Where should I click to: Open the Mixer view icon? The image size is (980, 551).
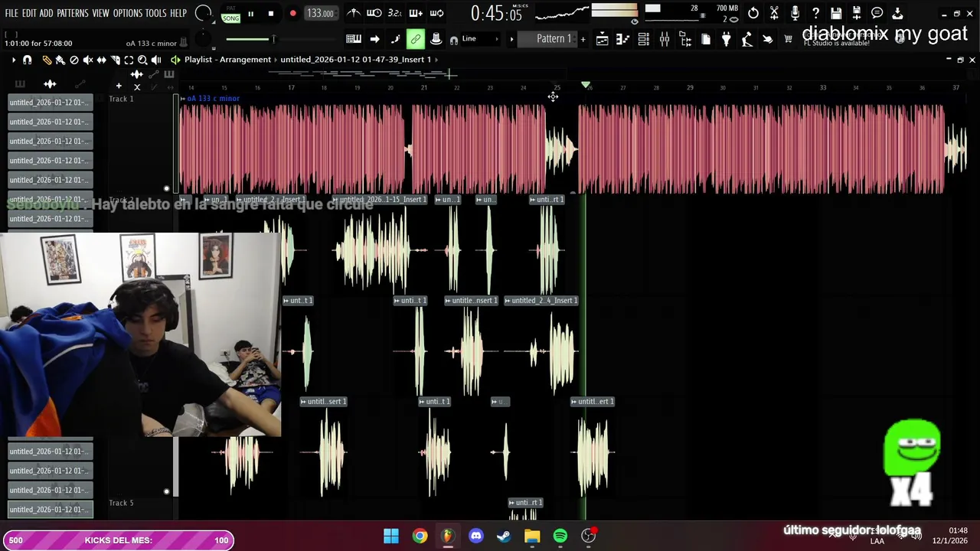[x=665, y=39]
